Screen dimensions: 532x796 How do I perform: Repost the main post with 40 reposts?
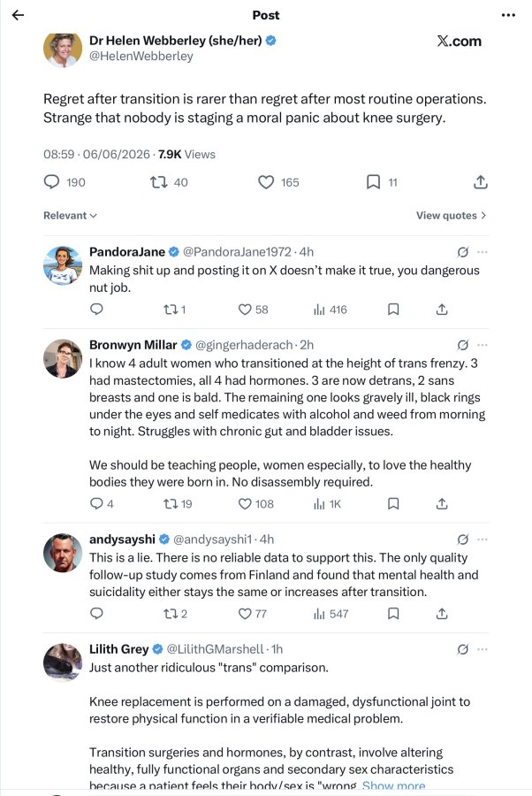(x=159, y=181)
